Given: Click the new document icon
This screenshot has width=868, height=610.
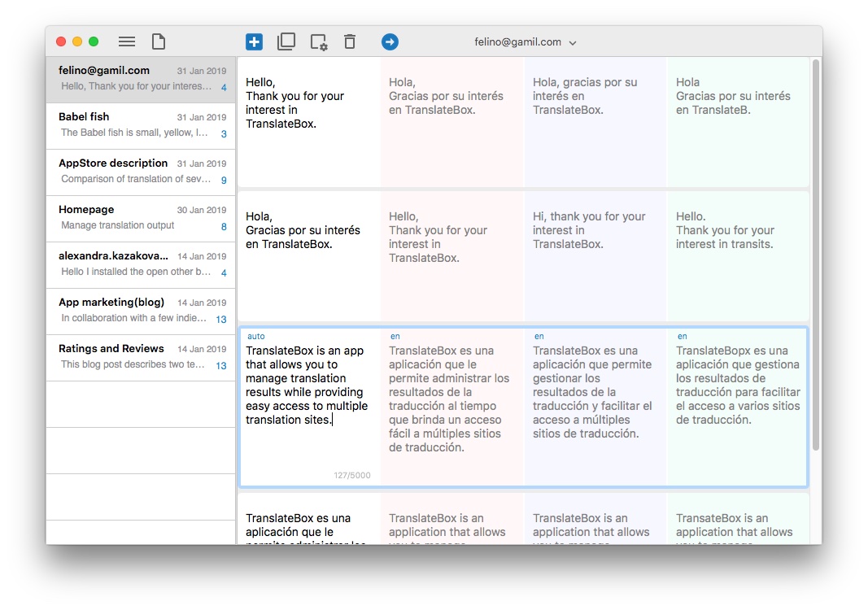Looking at the screenshot, I should pyautogui.click(x=159, y=41).
